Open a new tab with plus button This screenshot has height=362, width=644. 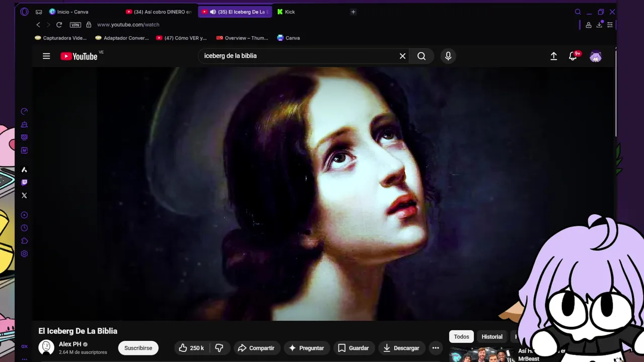tap(353, 12)
